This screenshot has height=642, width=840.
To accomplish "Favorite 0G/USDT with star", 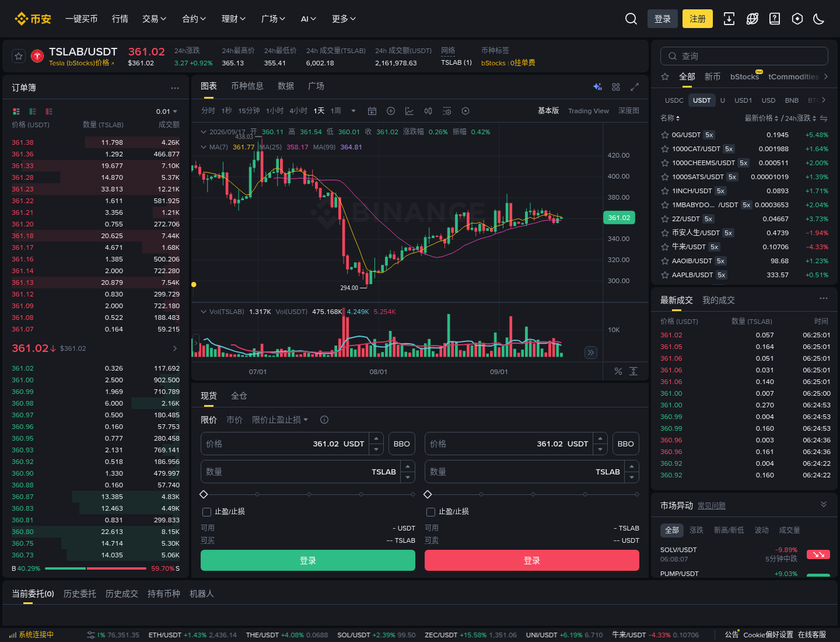I will pos(664,135).
